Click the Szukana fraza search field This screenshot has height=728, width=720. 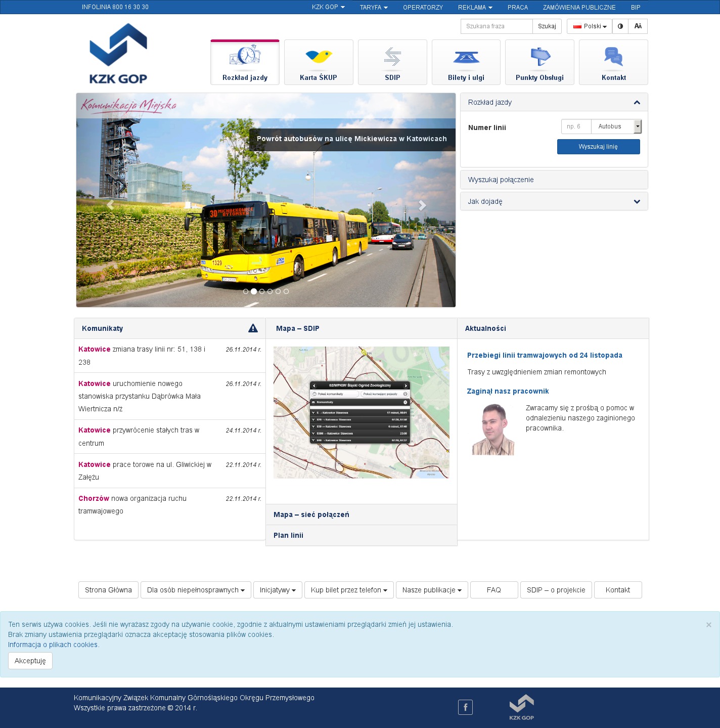coord(497,26)
